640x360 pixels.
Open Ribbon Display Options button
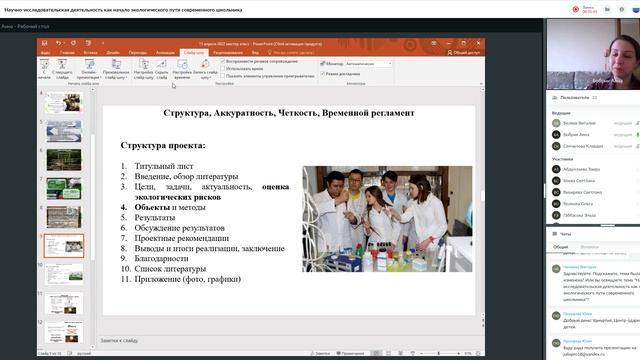point(434,43)
